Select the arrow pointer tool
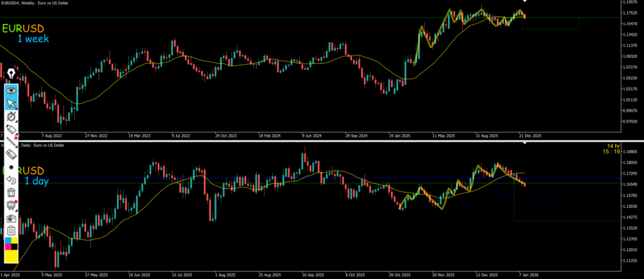Screen dimensions: 644x279 11,103
